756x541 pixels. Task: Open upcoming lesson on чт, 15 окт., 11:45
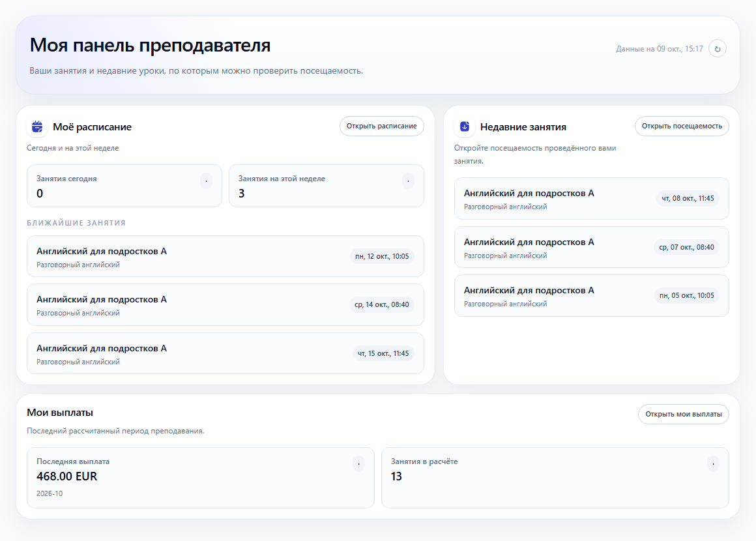pos(225,353)
